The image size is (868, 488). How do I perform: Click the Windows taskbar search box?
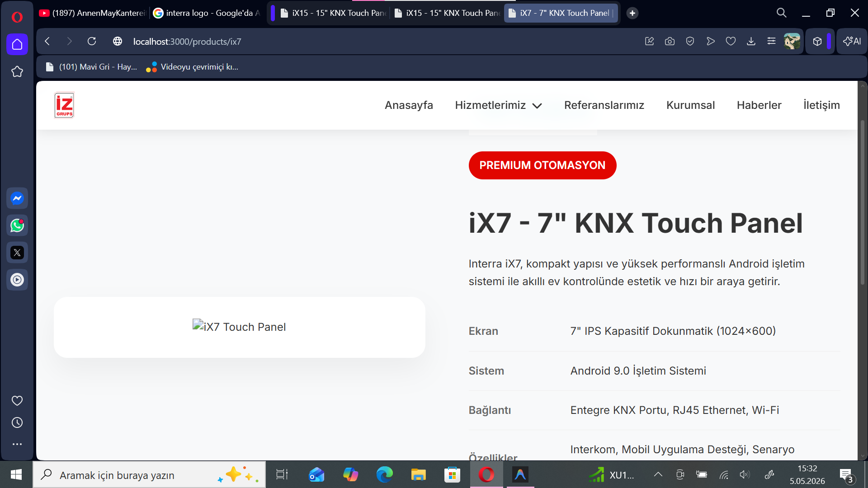149,474
